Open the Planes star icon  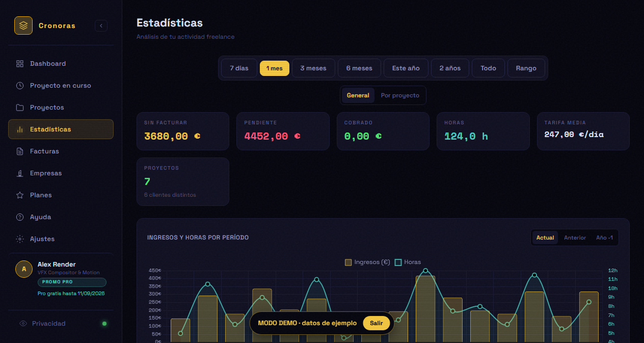tap(20, 195)
